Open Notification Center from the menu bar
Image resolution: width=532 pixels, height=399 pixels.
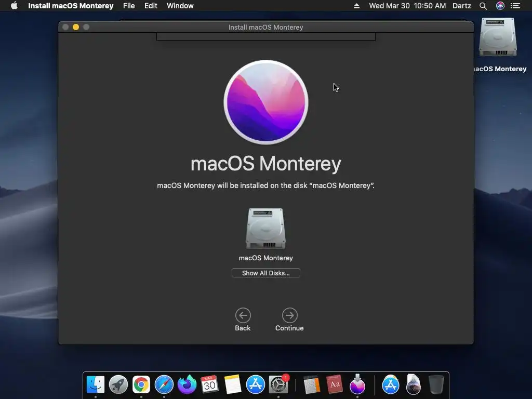coord(515,6)
